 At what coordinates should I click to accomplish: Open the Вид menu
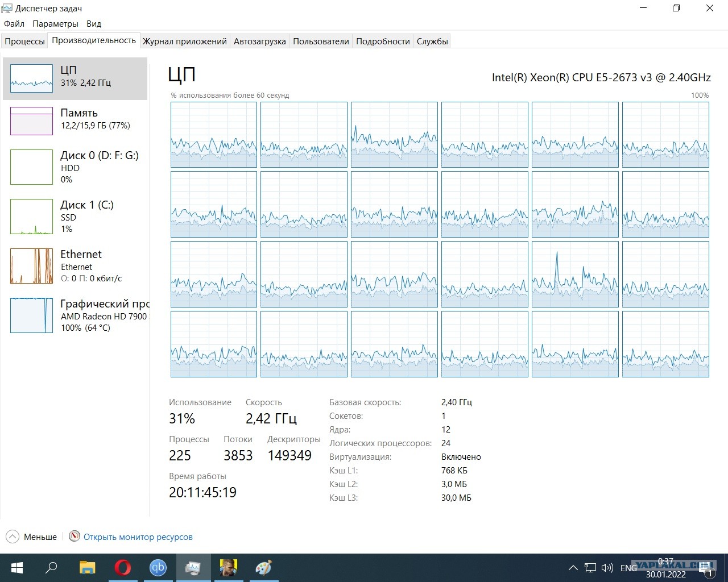94,24
